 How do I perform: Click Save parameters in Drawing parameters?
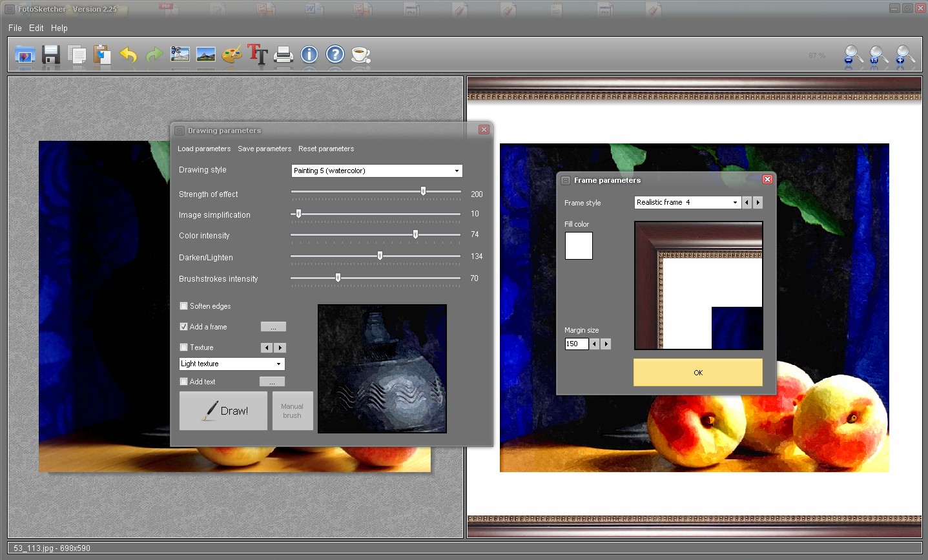pyautogui.click(x=264, y=149)
